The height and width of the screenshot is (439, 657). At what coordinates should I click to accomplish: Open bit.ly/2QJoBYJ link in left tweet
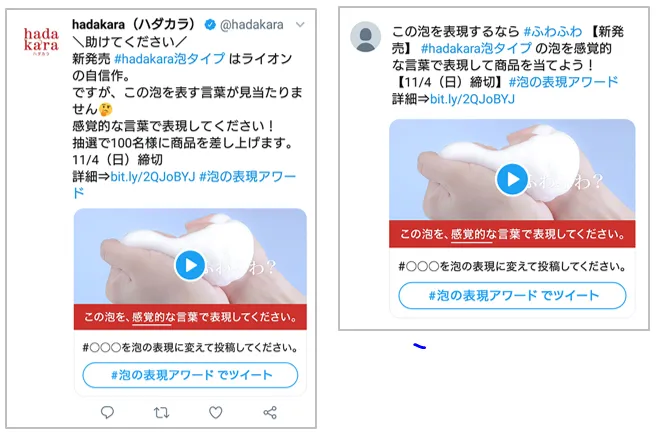tap(153, 177)
